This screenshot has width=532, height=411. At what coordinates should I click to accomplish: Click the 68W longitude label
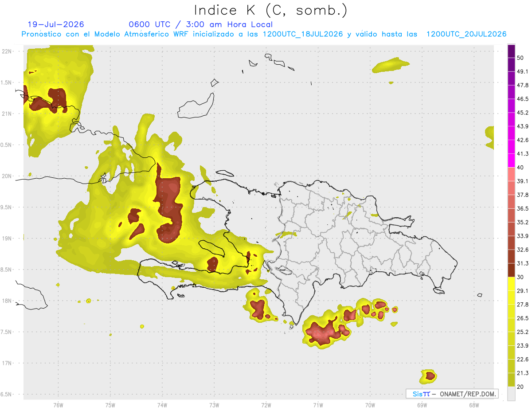(474, 405)
